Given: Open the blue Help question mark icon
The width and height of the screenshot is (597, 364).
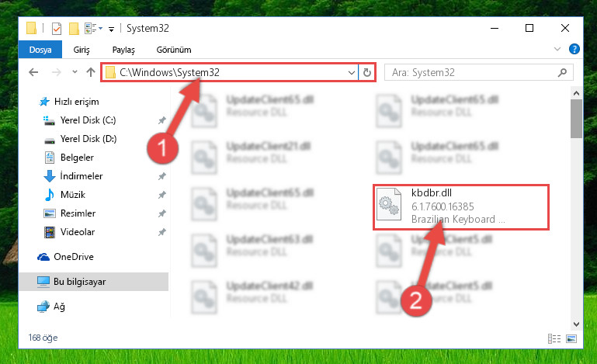Looking at the screenshot, I should click(x=574, y=49).
